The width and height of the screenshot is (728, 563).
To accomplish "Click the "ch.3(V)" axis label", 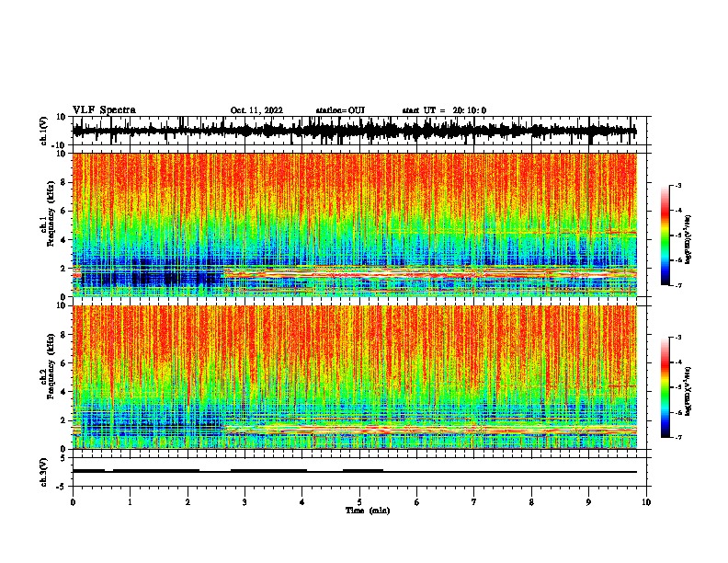I will coord(44,473).
